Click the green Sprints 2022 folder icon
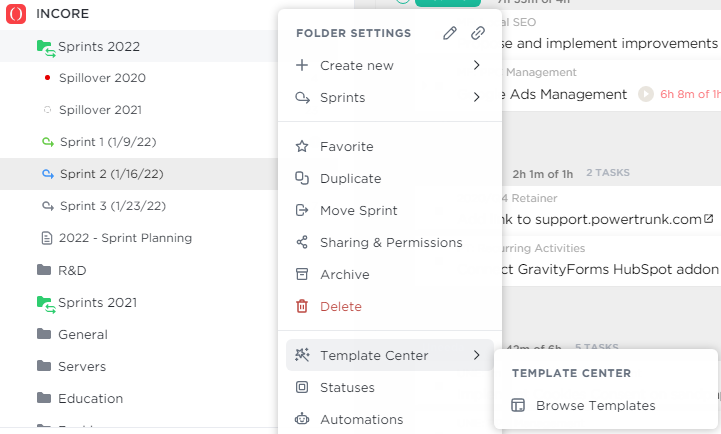This screenshot has height=434, width=721. pos(46,48)
